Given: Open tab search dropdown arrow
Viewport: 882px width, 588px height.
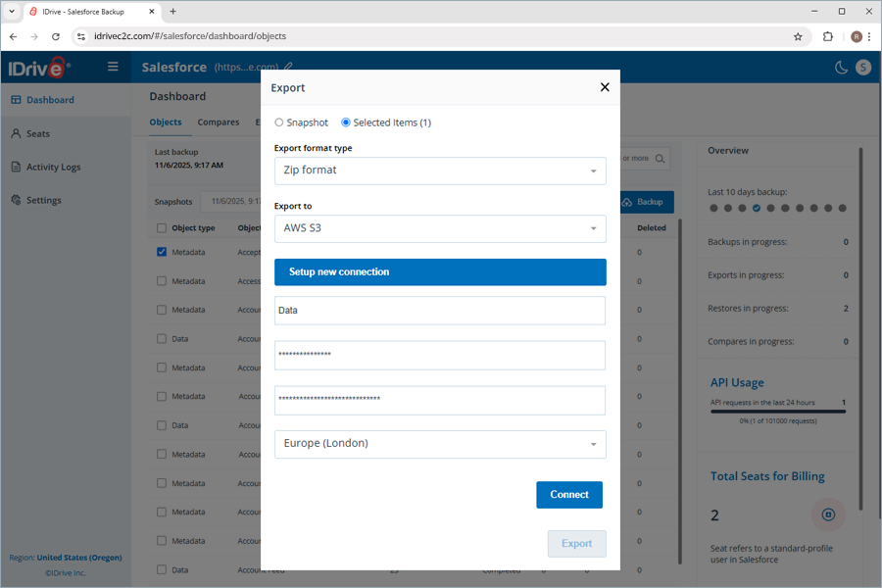Looking at the screenshot, I should (x=12, y=11).
